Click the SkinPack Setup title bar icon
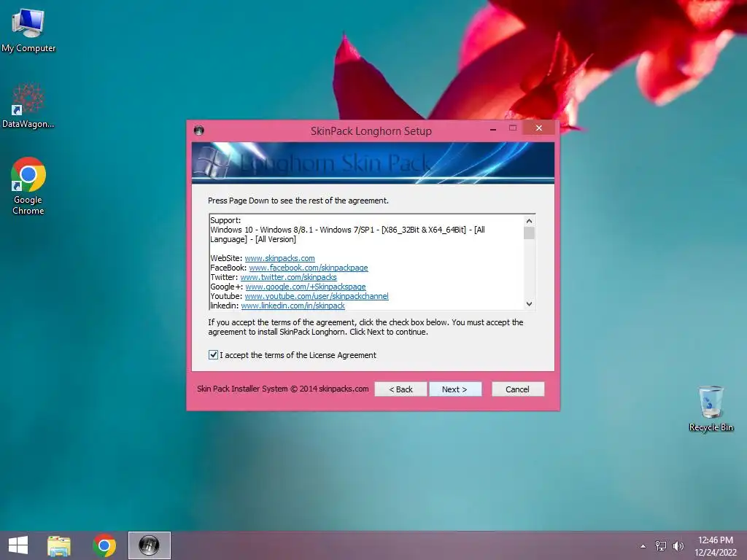Image resolution: width=747 pixels, height=560 pixels. [199, 131]
